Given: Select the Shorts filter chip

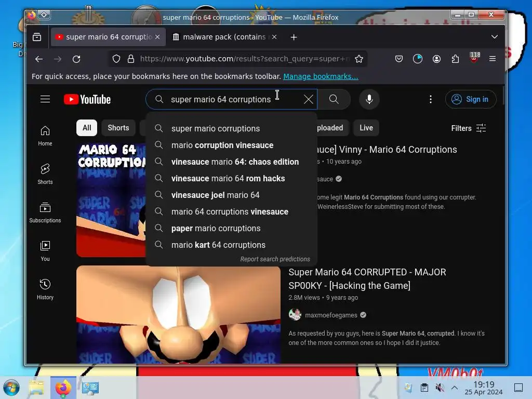Looking at the screenshot, I should coord(118,128).
